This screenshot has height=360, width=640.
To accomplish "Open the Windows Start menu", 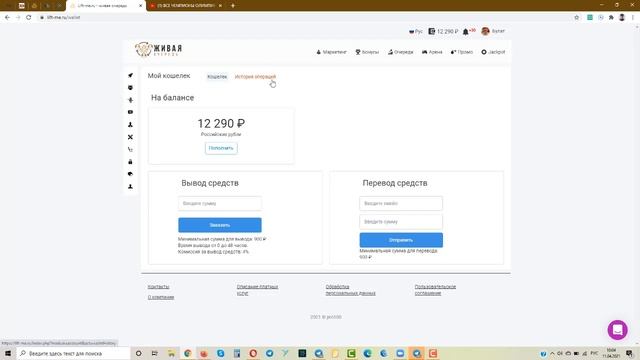I will [8, 353].
